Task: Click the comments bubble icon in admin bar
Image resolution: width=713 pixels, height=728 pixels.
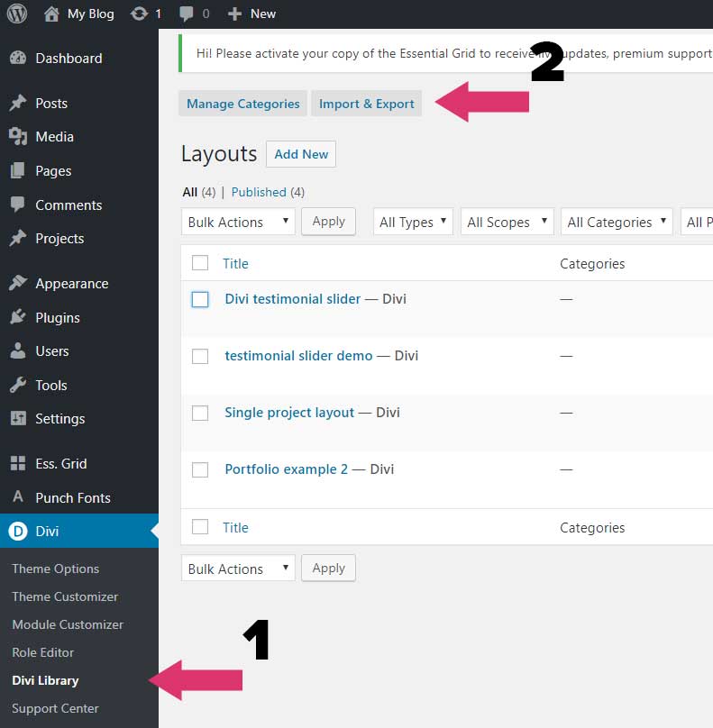Action: pyautogui.click(x=187, y=14)
